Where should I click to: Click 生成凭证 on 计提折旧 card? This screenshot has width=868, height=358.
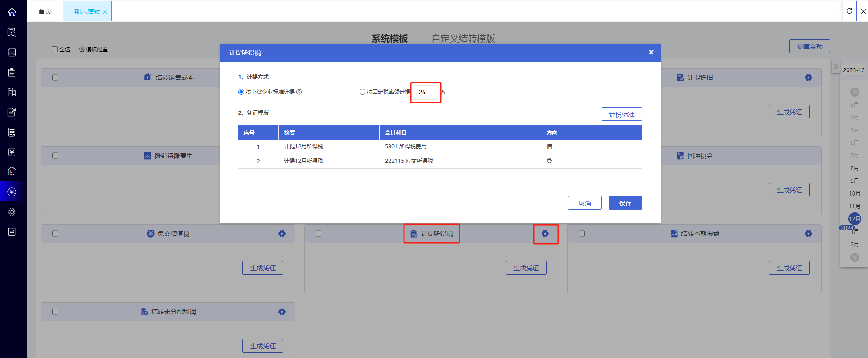[789, 112]
